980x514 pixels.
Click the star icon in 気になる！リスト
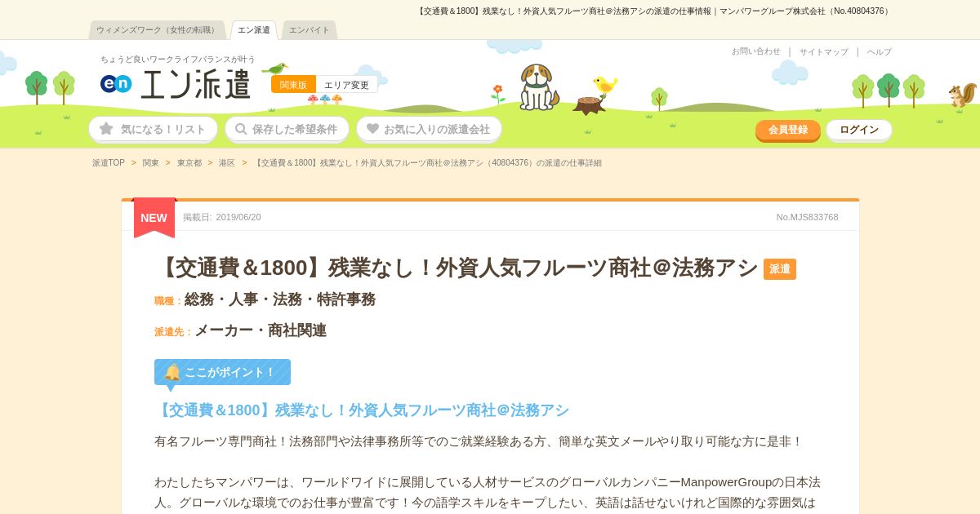coord(106,129)
